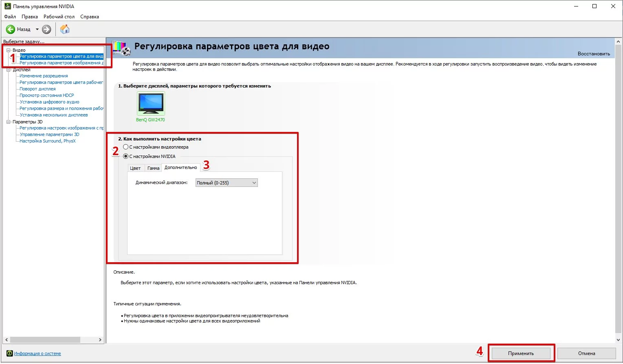
Task: Click the 'Назад' label in toolbar
Action: click(x=24, y=29)
